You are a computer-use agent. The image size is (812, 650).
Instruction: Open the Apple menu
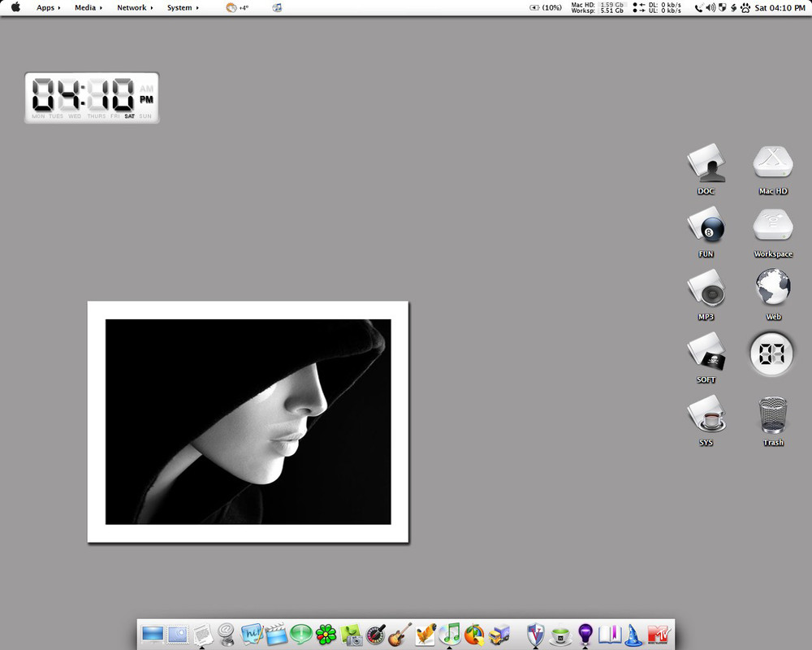pos(15,7)
